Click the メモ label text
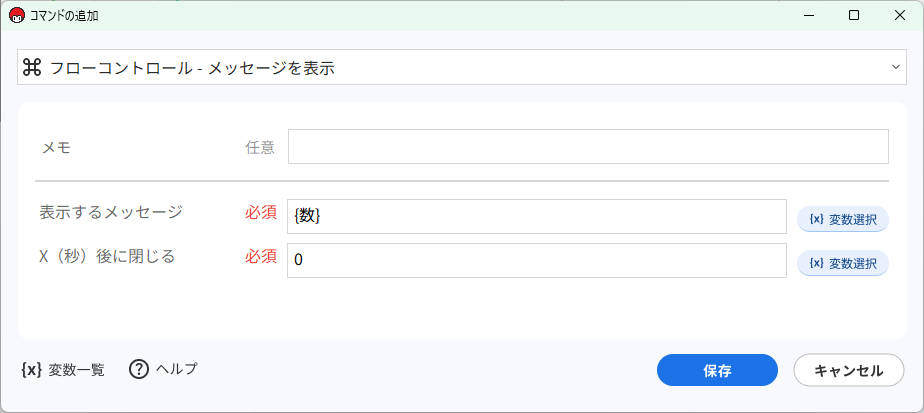Image resolution: width=924 pixels, height=413 pixels. (x=55, y=147)
